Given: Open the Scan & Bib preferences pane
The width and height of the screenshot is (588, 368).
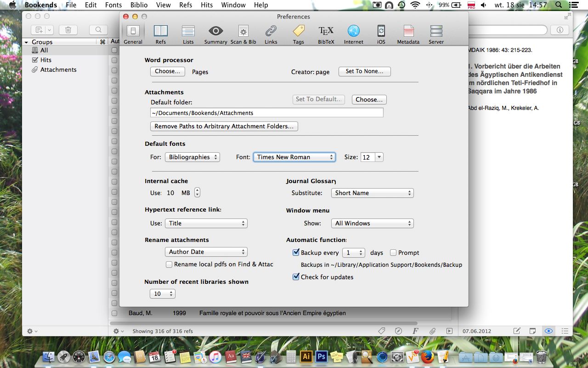Looking at the screenshot, I should [x=243, y=34].
